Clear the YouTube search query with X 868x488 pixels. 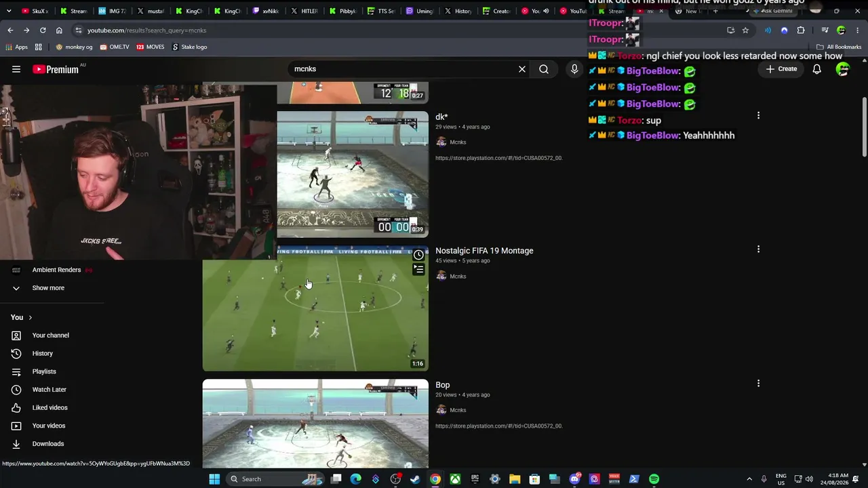(x=522, y=69)
